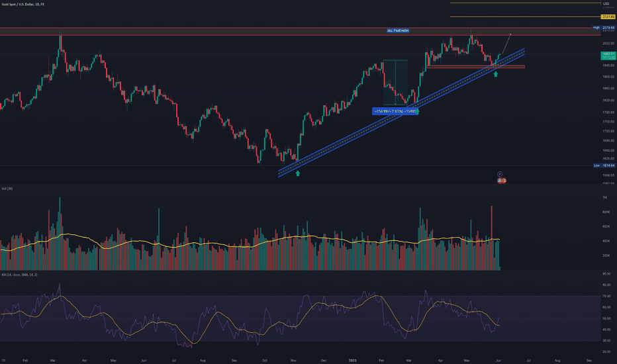Open the USD currency selector on price axis
Viewport: 617px width, 364px height.
606,3
